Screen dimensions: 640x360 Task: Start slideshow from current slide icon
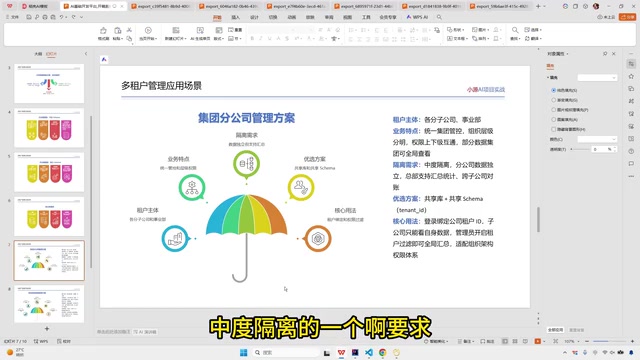(148, 31)
